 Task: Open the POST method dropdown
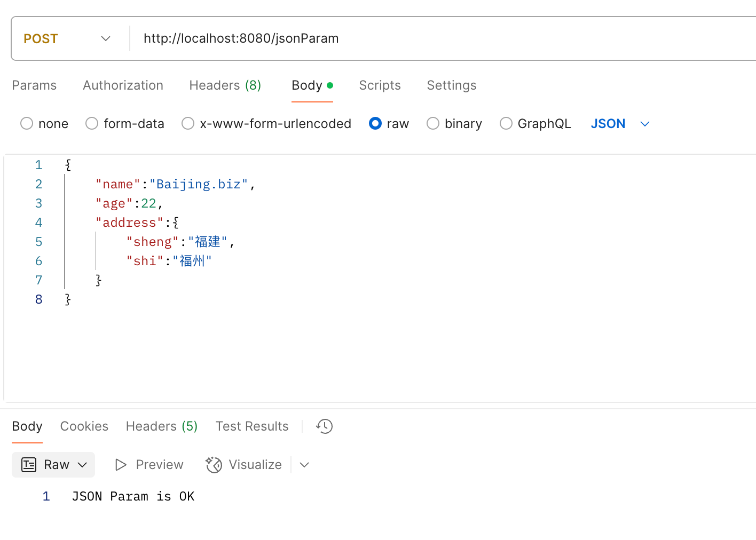point(67,38)
